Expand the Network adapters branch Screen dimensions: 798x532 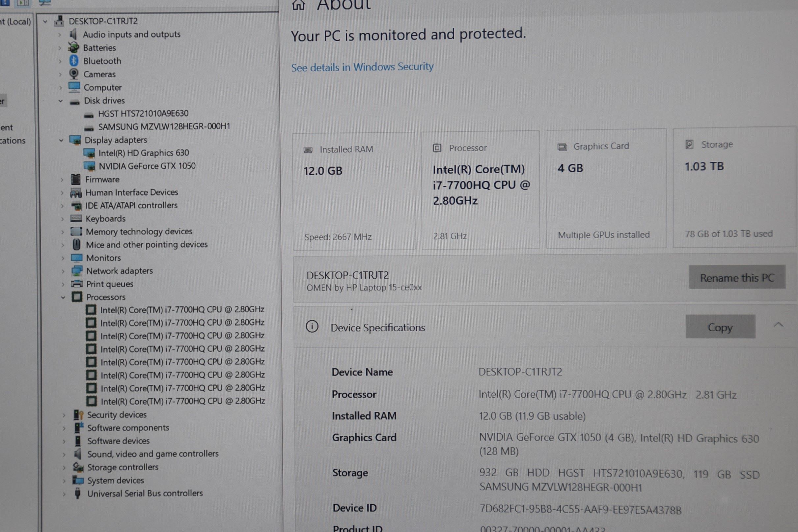click(x=63, y=271)
